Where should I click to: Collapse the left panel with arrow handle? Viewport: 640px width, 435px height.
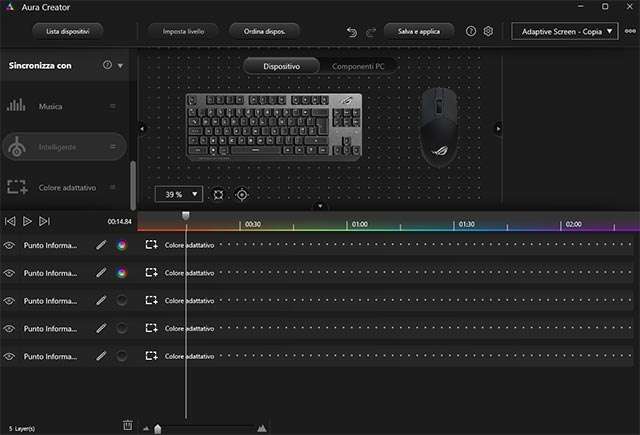pos(142,129)
